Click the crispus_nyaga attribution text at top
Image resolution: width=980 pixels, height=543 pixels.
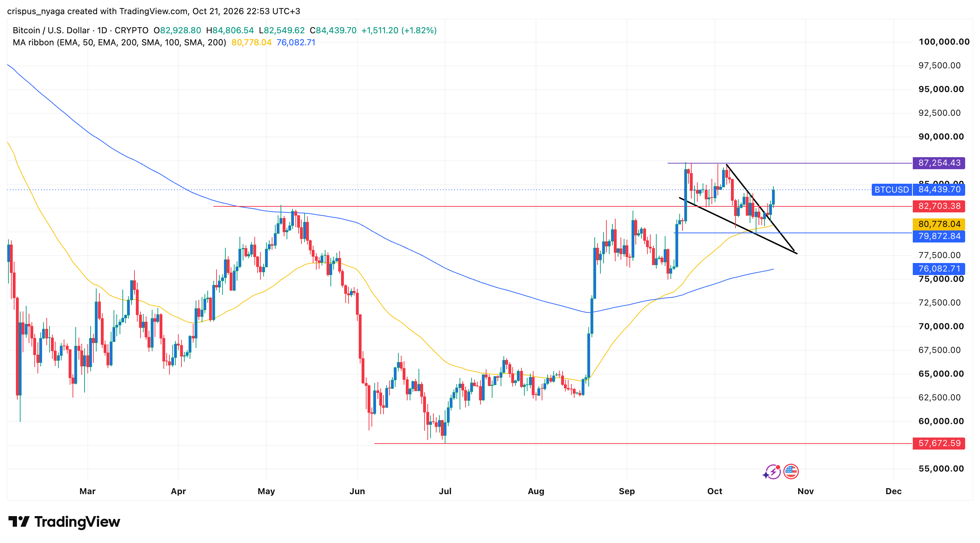(x=154, y=11)
